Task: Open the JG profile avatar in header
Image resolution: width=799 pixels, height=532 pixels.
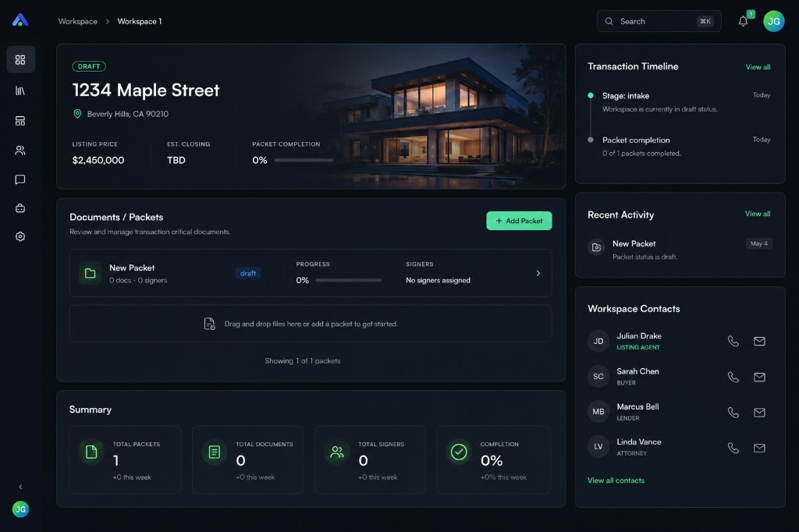Action: pyautogui.click(x=773, y=21)
